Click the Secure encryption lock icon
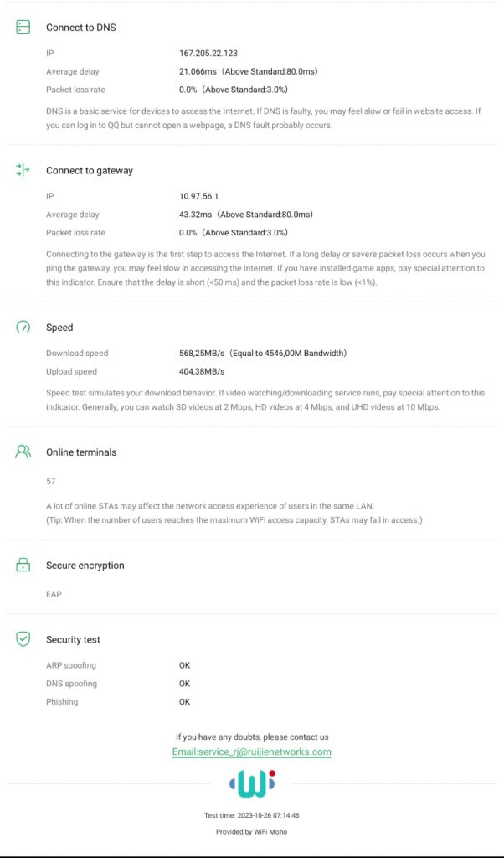This screenshot has height=858, width=504. point(23,566)
